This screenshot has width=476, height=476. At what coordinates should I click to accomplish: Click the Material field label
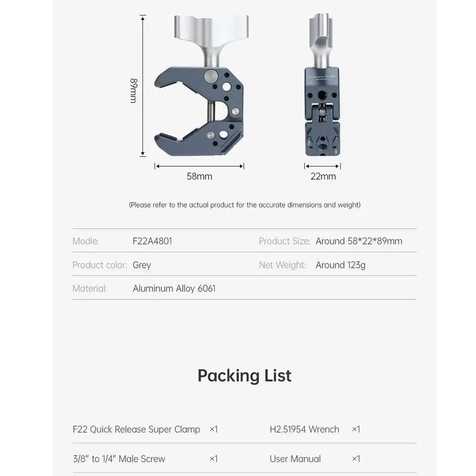(90, 288)
